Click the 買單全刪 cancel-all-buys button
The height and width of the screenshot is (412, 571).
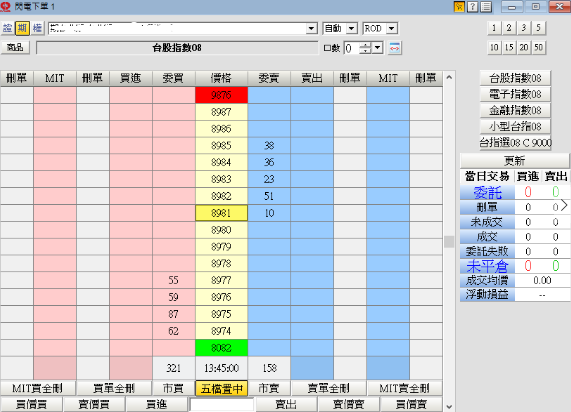(x=114, y=389)
